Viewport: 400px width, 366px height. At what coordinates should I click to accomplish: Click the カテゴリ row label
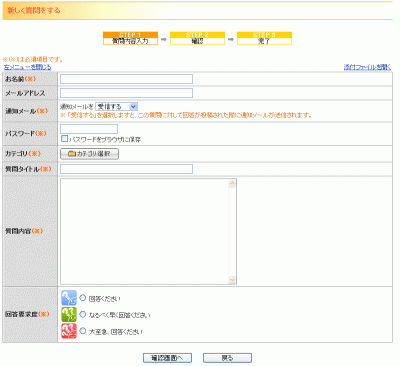[23, 154]
